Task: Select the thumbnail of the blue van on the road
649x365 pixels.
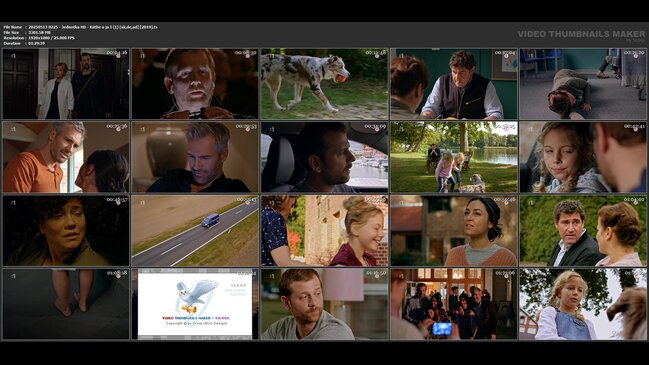Action: coord(195,231)
